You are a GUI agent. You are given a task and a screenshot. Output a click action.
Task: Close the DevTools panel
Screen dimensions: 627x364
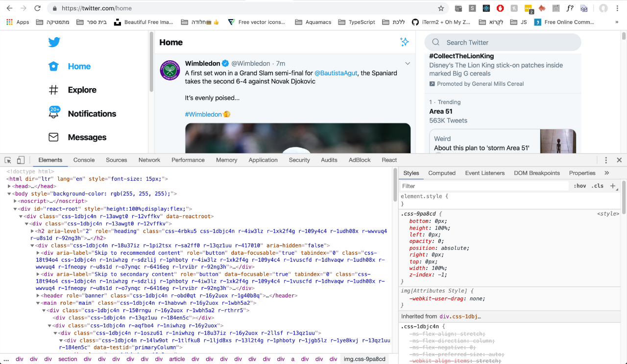[619, 160]
